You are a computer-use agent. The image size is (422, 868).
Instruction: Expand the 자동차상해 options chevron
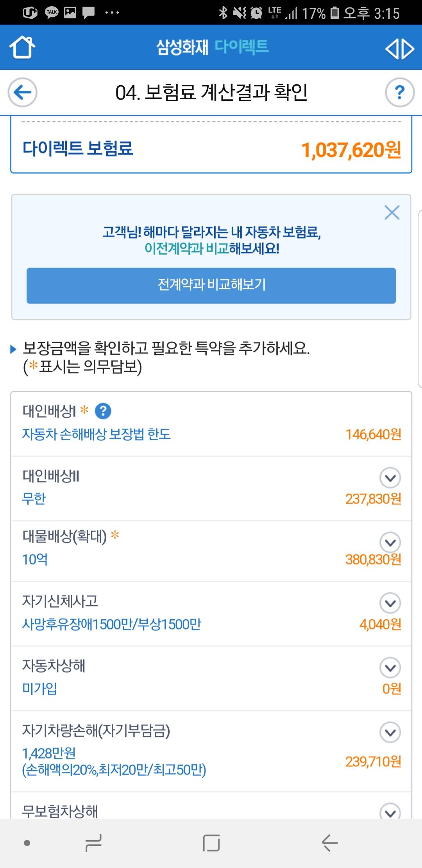point(390,667)
